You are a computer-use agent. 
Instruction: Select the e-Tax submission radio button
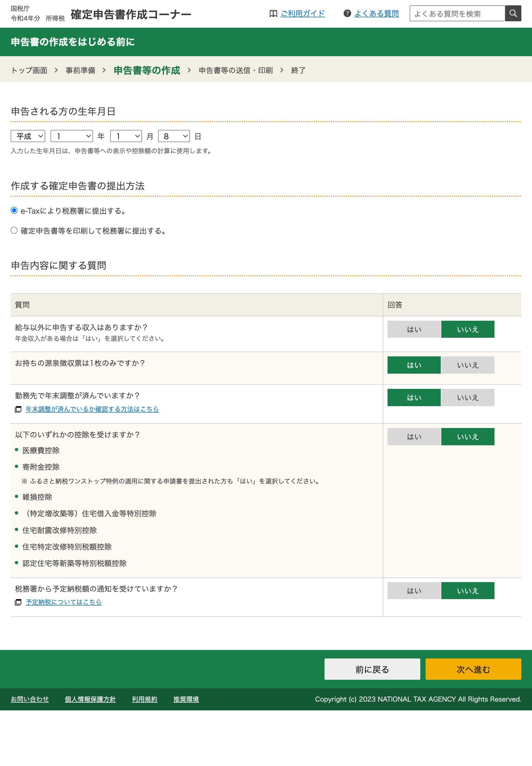click(14, 211)
